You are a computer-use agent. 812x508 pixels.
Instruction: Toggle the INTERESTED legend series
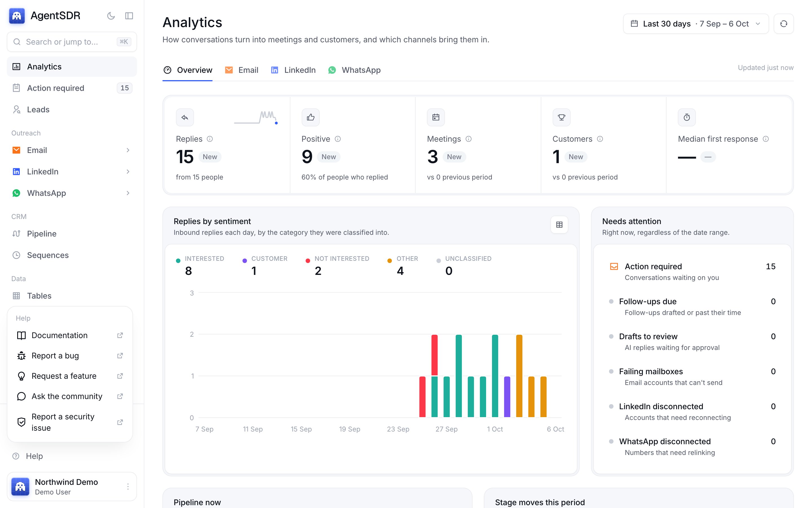[x=200, y=266]
